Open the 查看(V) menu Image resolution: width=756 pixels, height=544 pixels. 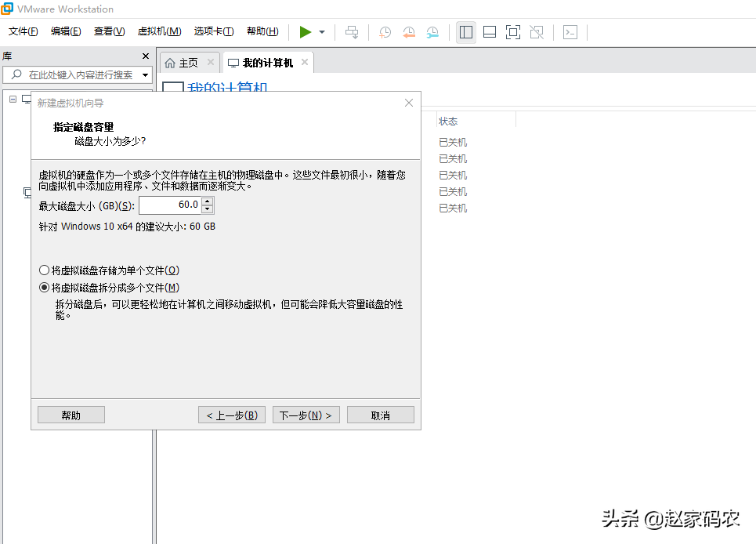pyautogui.click(x=110, y=31)
